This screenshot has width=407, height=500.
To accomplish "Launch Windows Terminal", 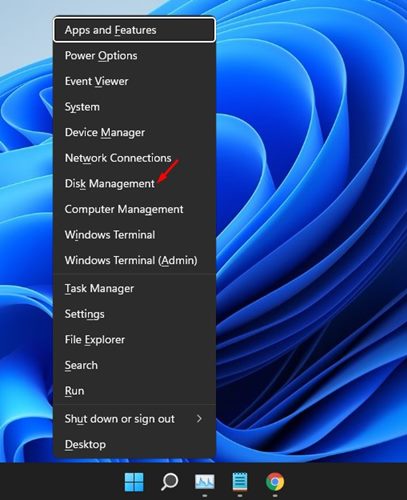I will tap(134, 235).
